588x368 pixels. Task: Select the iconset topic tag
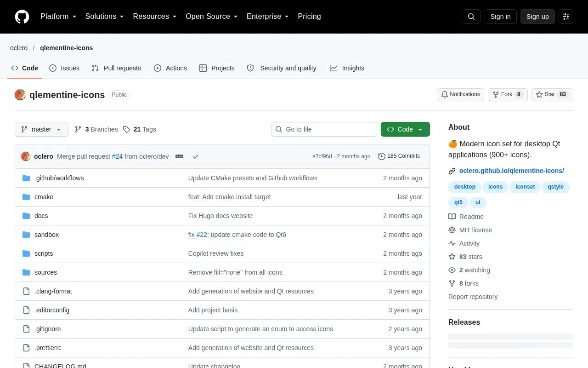(x=525, y=187)
